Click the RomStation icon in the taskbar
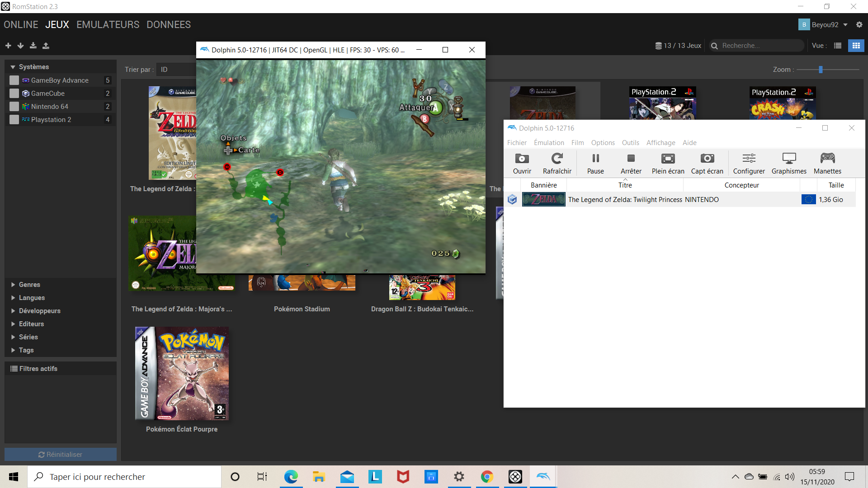 tap(515, 477)
